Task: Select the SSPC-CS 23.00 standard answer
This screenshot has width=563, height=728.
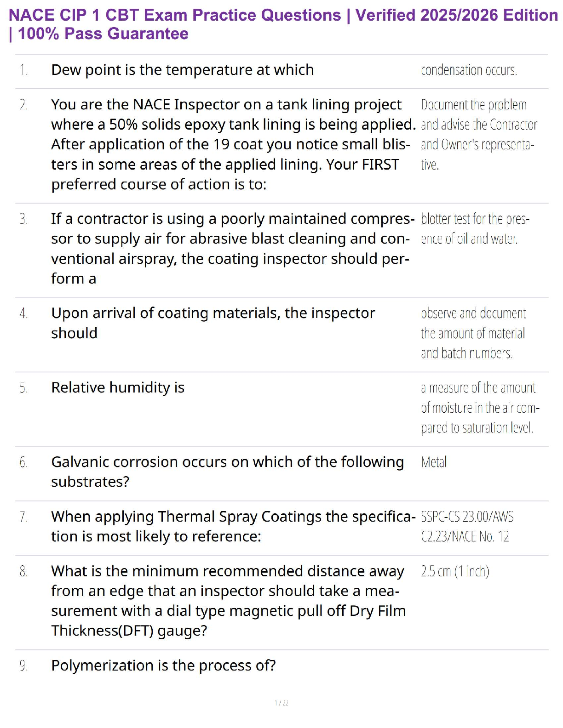Action: click(x=467, y=527)
